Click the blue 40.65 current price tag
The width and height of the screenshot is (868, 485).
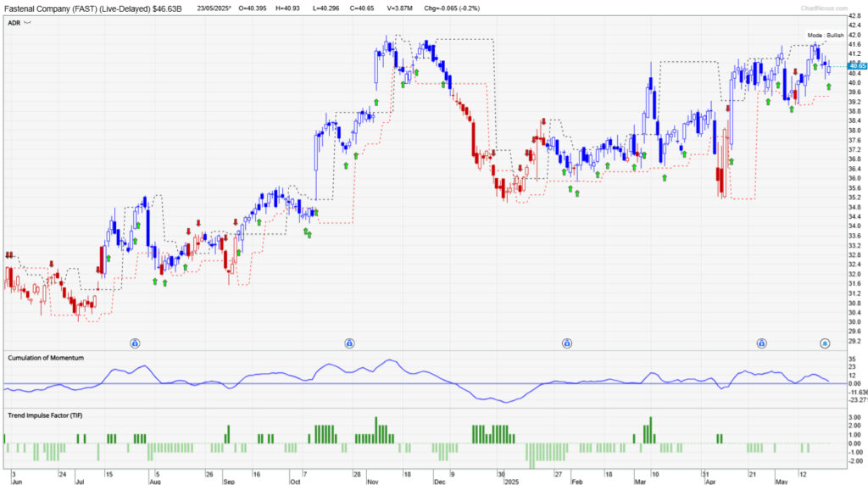point(858,66)
